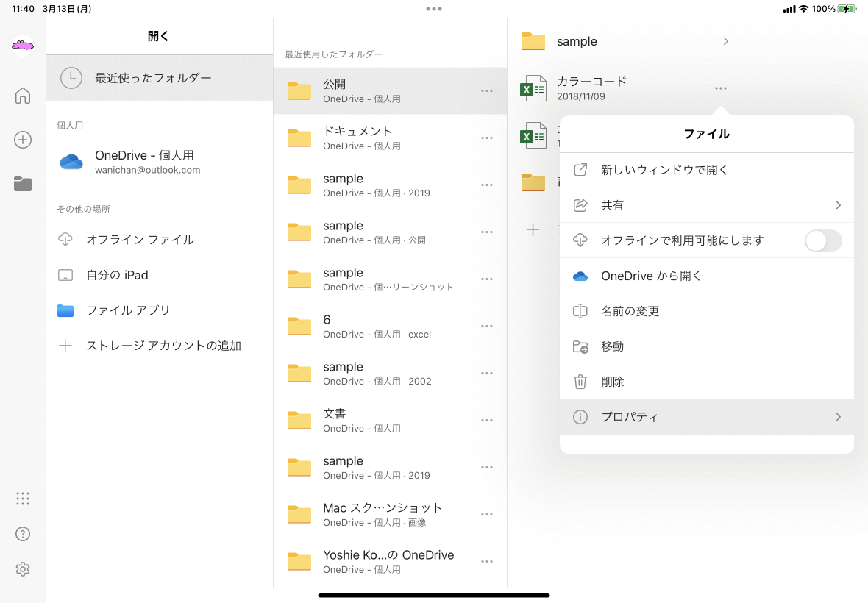868x603 pixels.
Task: Select 最近使ったフォルダー in left pane
Action: pos(153,78)
